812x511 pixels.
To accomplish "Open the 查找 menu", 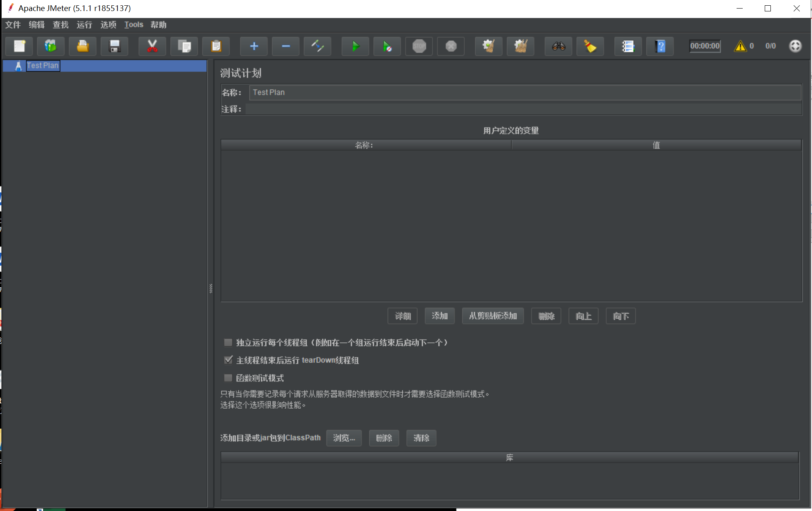I will (61, 25).
